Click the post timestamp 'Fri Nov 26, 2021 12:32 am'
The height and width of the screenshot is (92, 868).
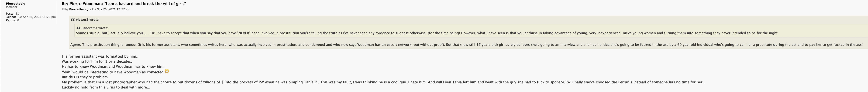click(x=111, y=9)
